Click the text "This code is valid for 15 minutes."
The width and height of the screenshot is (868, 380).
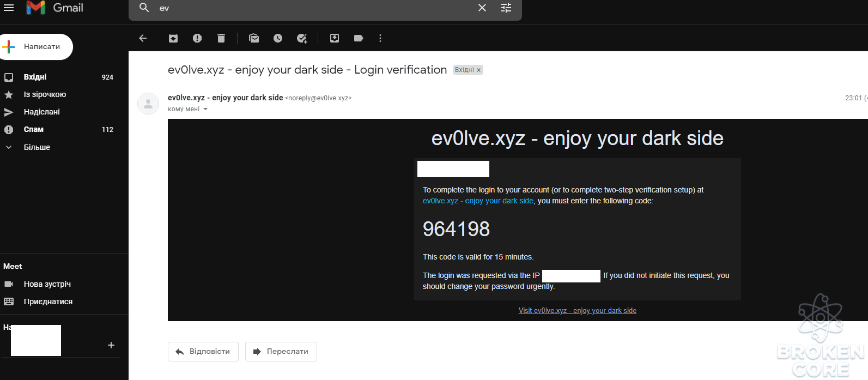478,257
